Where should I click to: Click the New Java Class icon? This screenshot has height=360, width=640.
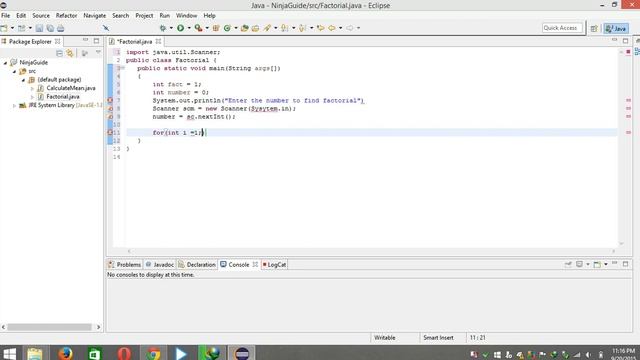coord(227,28)
